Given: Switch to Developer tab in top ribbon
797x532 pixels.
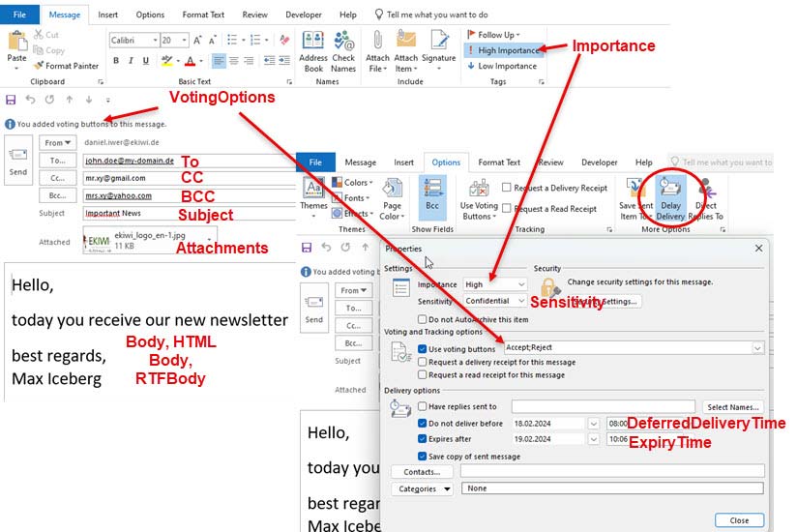Looking at the screenshot, I should [304, 15].
